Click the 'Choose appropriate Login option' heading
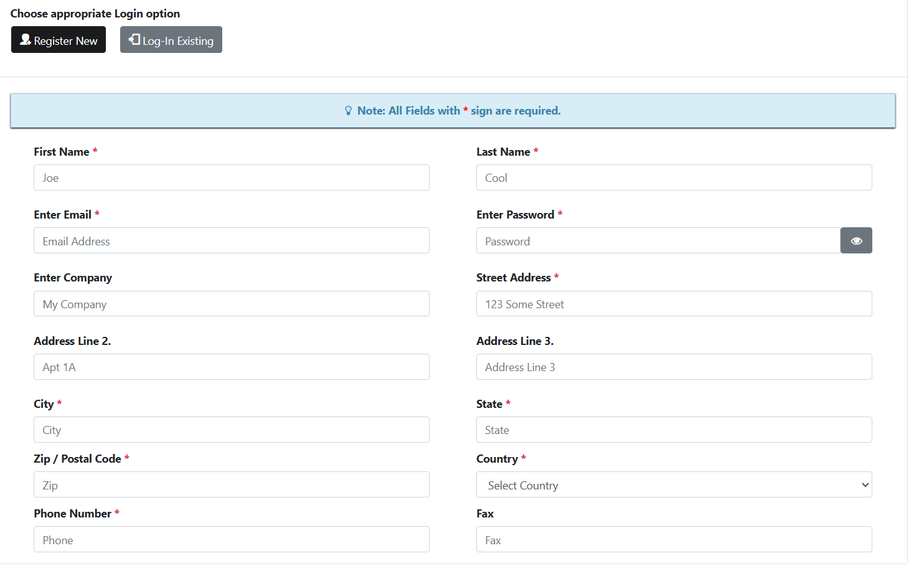This screenshot has height=566, width=924. click(95, 14)
